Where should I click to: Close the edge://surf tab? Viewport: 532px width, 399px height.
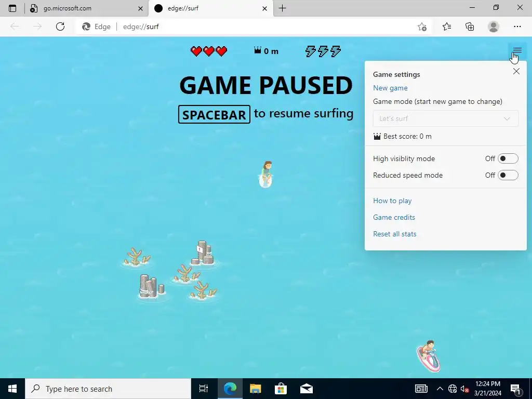264,9
